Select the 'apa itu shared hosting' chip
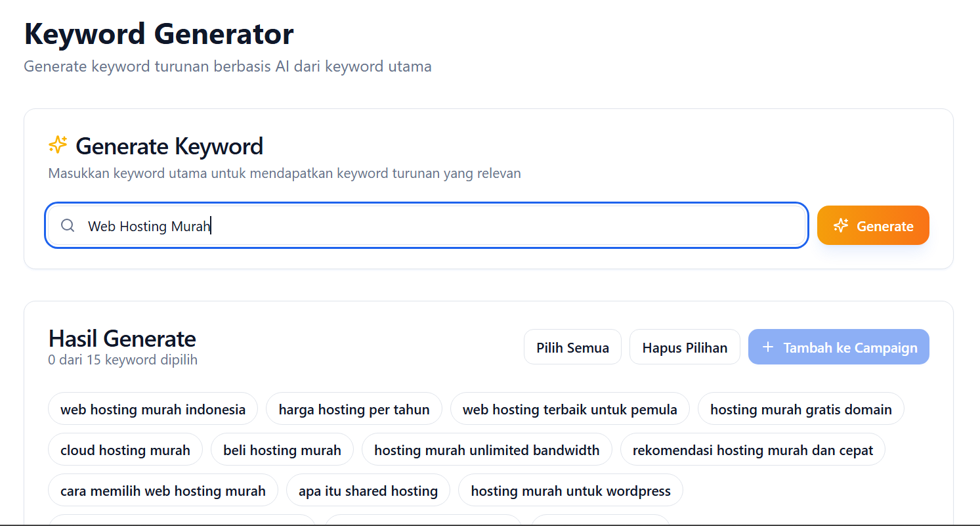 pyautogui.click(x=368, y=491)
